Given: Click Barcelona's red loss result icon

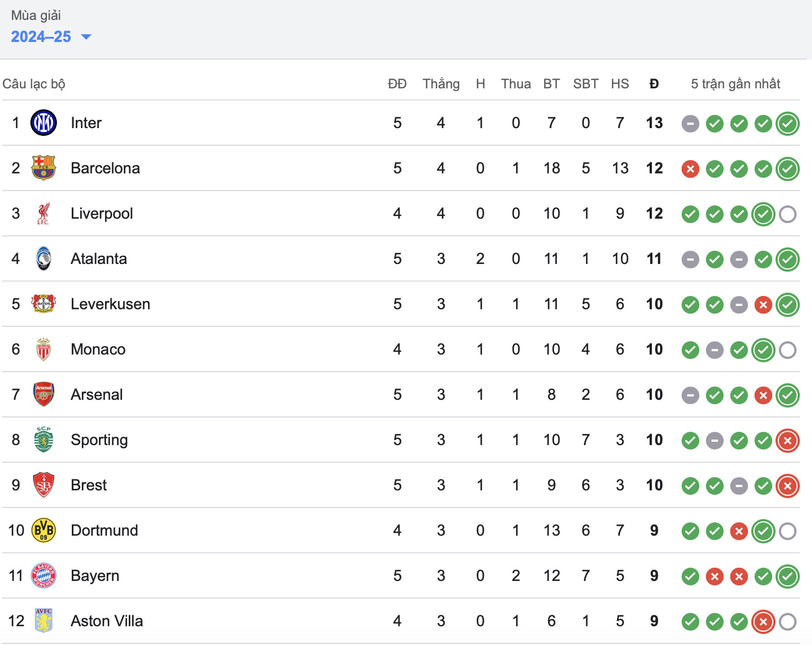Looking at the screenshot, I should pyautogui.click(x=690, y=169).
